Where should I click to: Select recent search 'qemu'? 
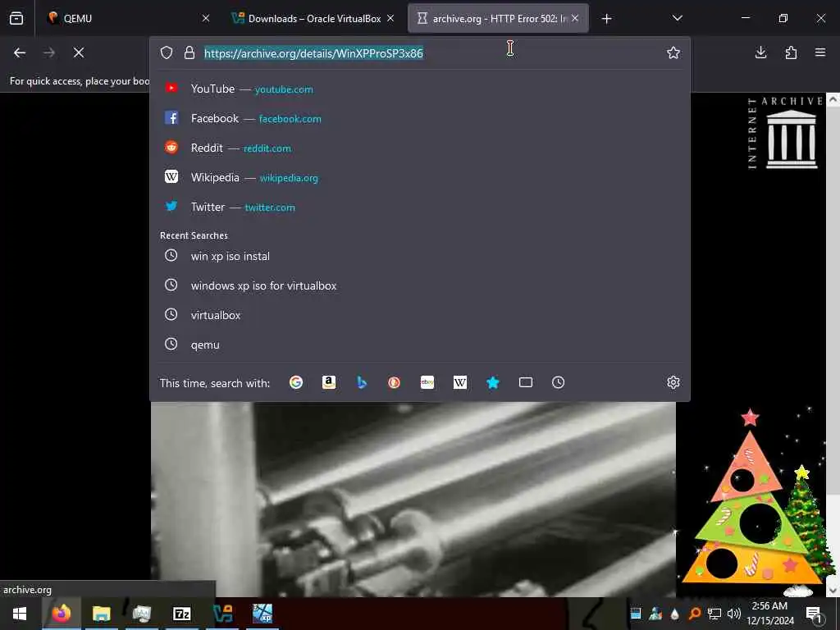(x=419, y=345)
